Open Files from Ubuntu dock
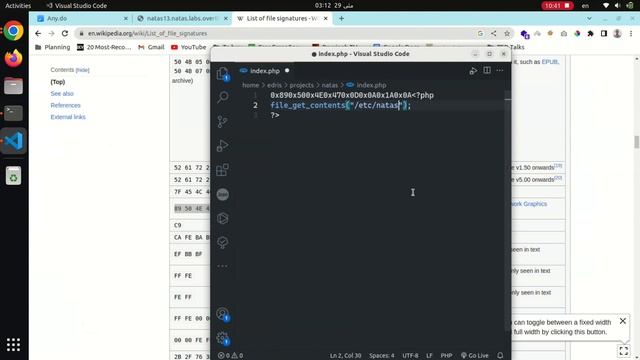The height and width of the screenshot is (360, 640). 13,86
